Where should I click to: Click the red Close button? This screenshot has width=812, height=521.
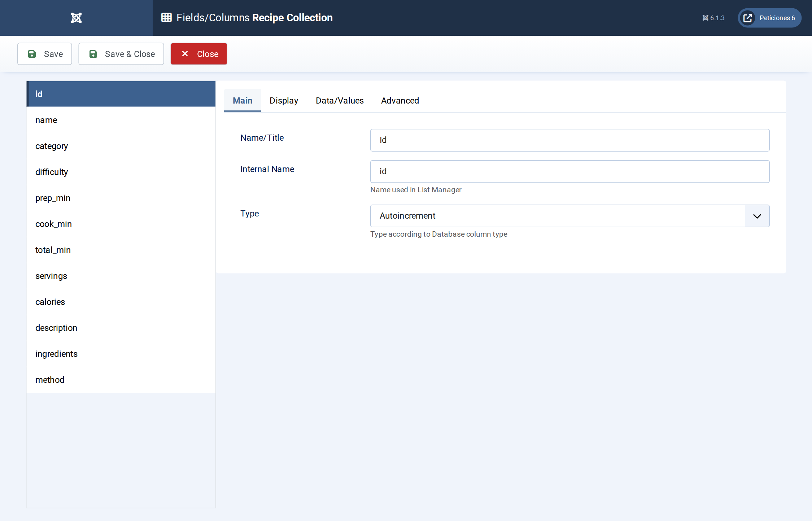point(199,54)
